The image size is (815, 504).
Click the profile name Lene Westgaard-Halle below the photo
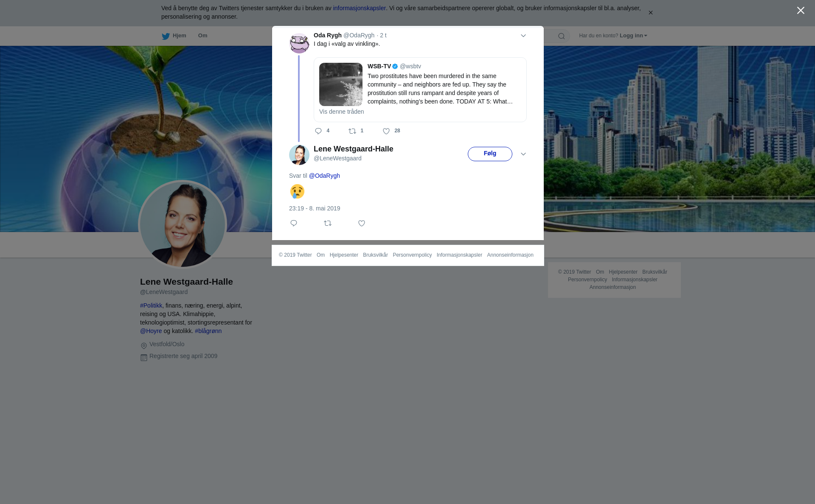186,282
